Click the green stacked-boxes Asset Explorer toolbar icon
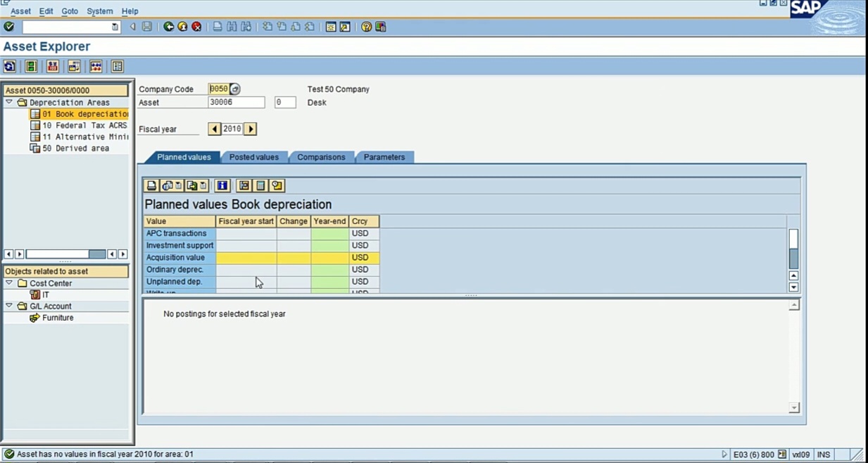This screenshot has height=463, width=868. [x=31, y=67]
